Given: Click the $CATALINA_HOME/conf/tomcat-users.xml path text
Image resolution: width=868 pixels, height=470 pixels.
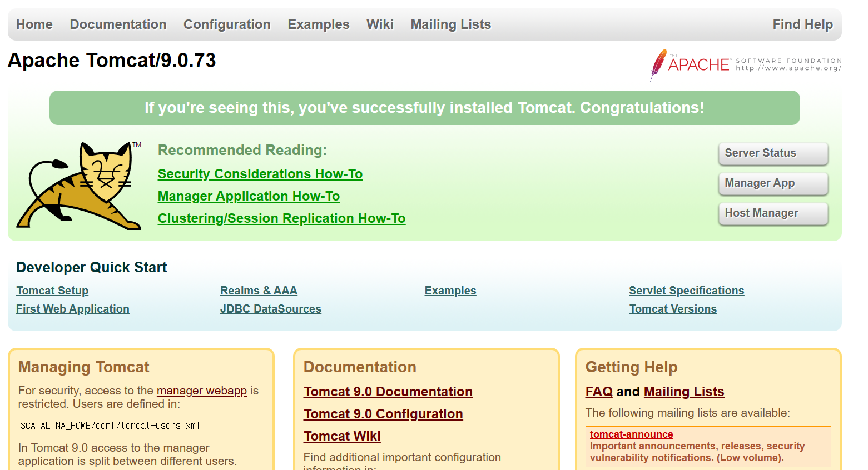Looking at the screenshot, I should point(110,426).
